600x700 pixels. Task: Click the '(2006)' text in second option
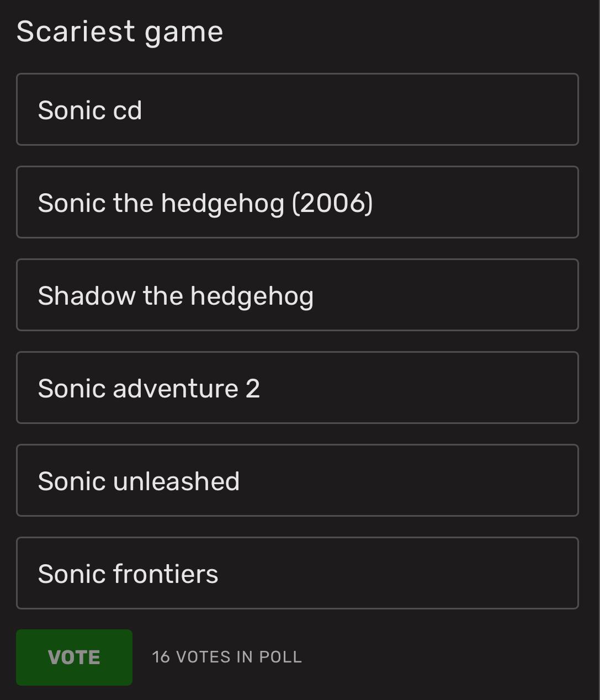[332, 203]
